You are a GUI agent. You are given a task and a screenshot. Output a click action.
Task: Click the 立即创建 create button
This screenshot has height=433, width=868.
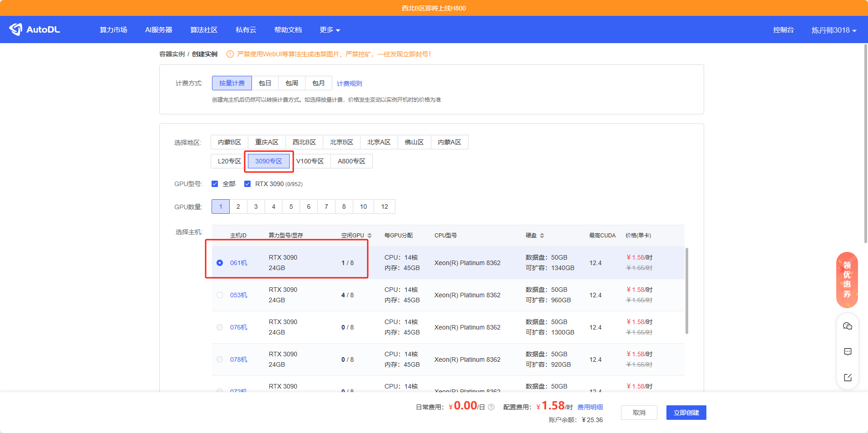point(686,413)
